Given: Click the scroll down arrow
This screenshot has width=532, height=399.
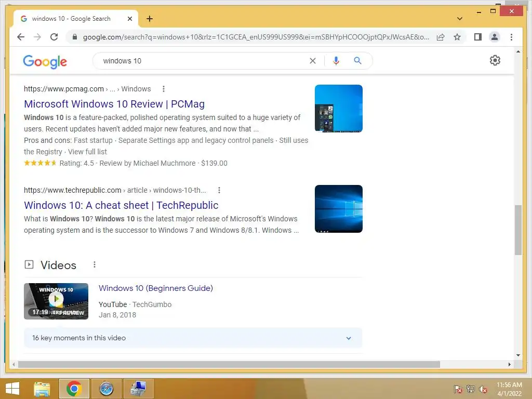Looking at the screenshot, I should coord(518,355).
